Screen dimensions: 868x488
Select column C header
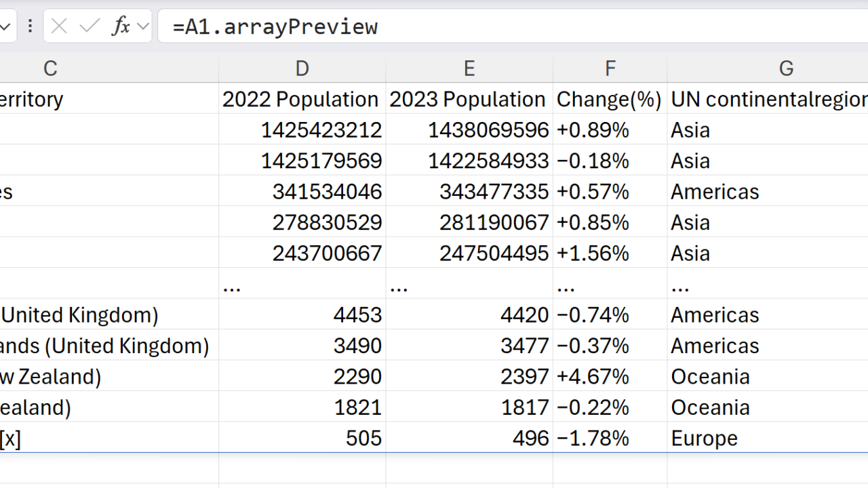point(50,68)
